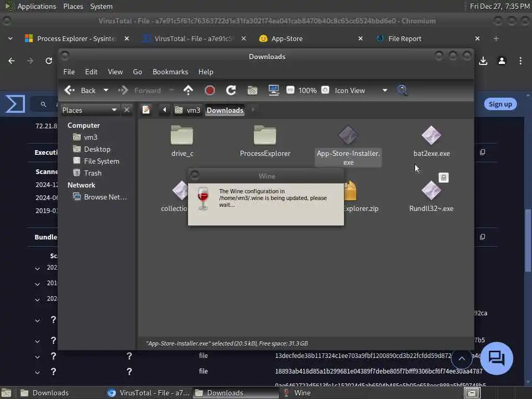Viewport: 532px width, 399px height.
Task: Open Trash in the sidebar
Action: [x=92, y=173]
